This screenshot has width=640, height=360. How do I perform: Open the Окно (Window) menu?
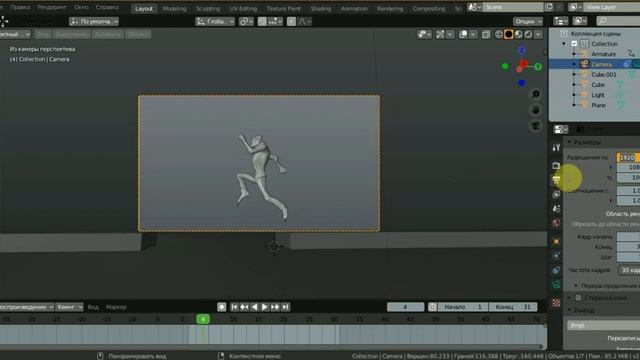[81, 7]
